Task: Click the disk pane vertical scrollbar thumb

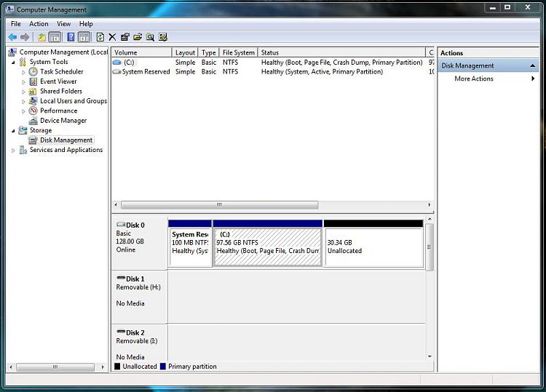Action: [x=430, y=247]
